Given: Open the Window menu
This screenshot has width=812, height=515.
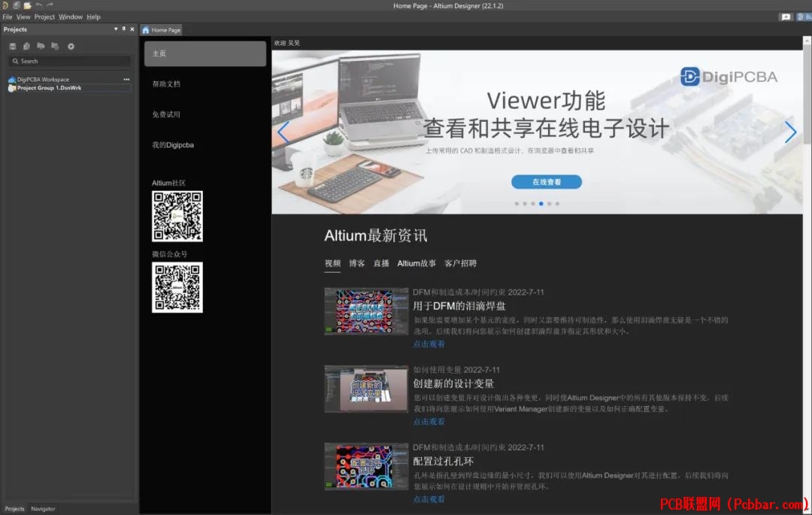Looking at the screenshot, I should (71, 17).
